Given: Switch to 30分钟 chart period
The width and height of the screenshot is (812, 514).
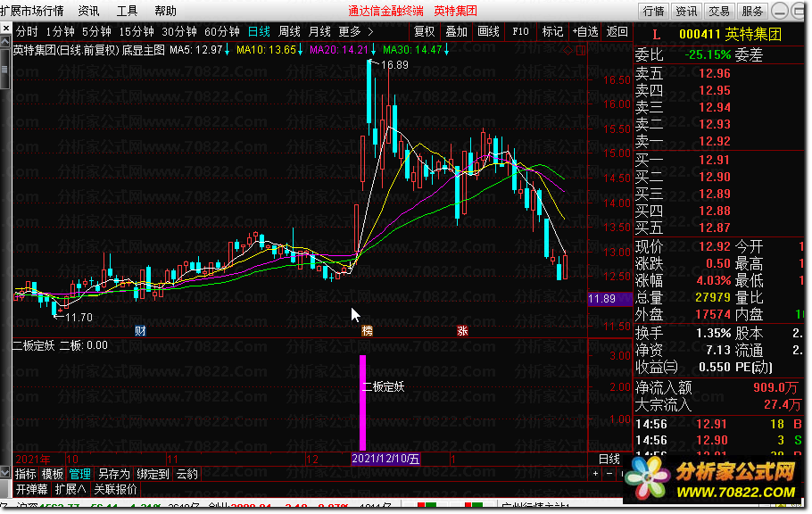Looking at the screenshot, I should (x=179, y=31).
